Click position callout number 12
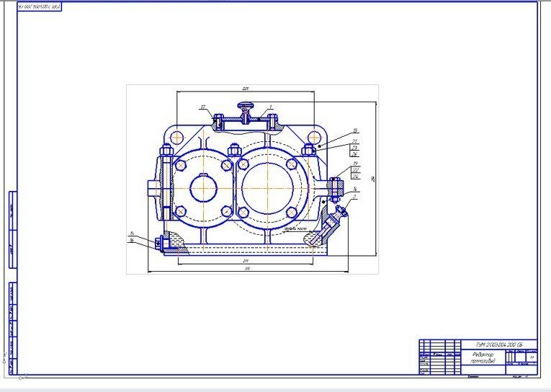Viewport: 551px width, 392px height. (355, 131)
